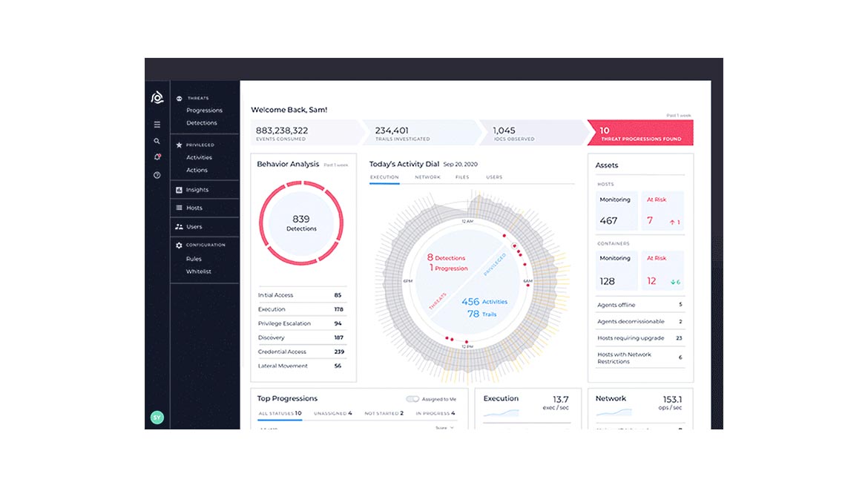868x488 pixels.
Task: Click the app logo in the sidebar
Action: click(x=157, y=98)
